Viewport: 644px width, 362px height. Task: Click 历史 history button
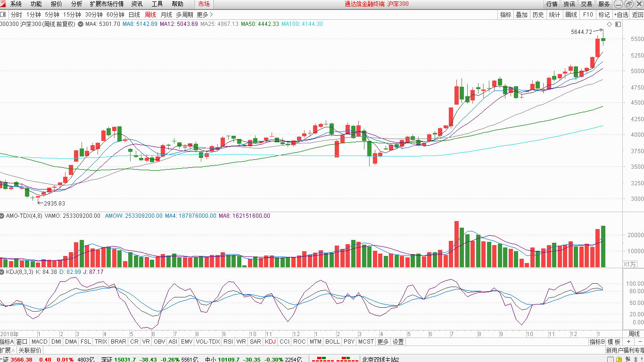tap(538, 15)
